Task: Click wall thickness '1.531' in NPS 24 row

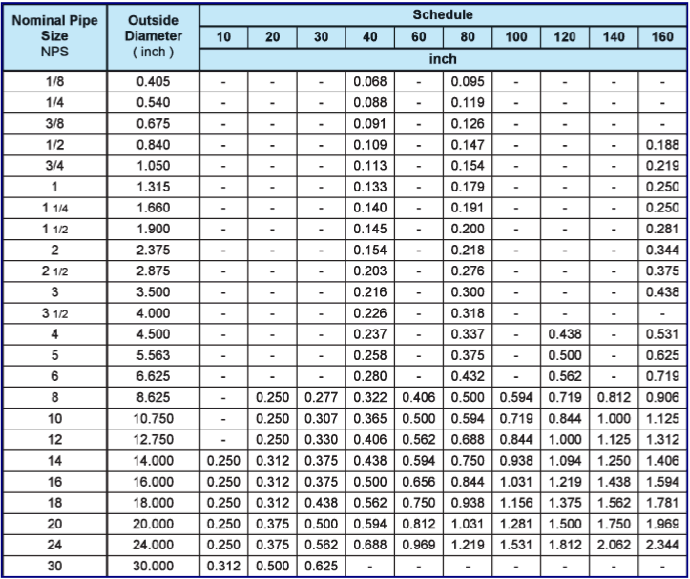Action: click(x=516, y=545)
